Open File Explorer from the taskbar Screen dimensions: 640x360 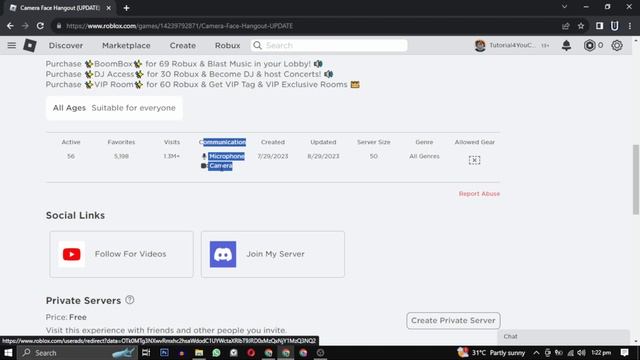(x=199, y=353)
